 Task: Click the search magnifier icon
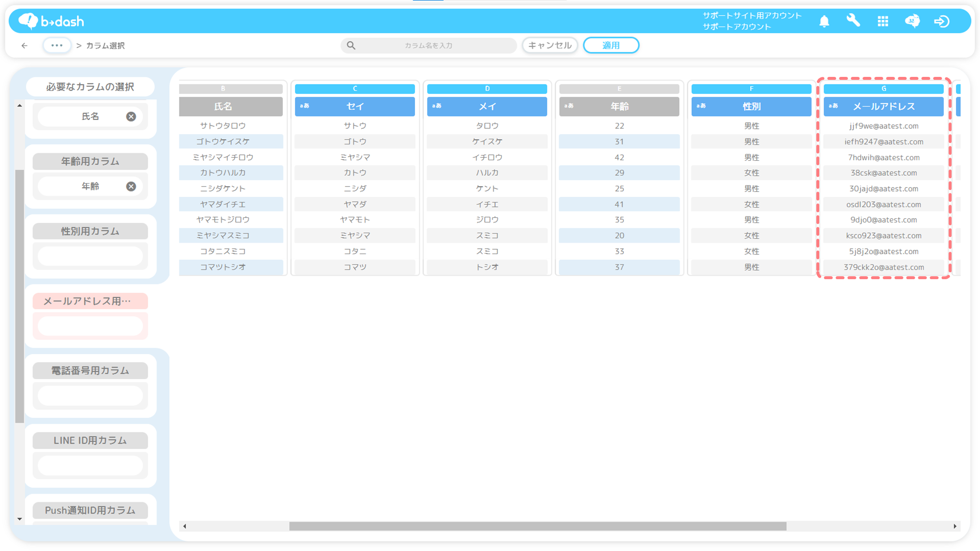click(x=351, y=46)
